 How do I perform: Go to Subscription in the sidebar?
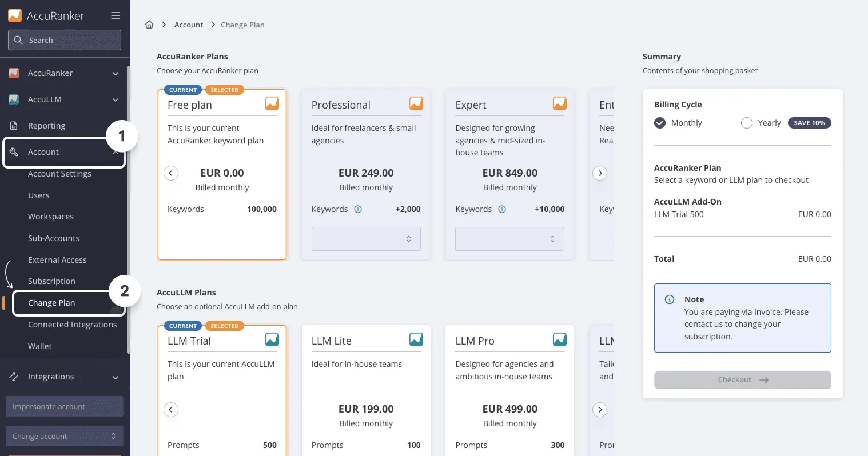click(x=51, y=281)
